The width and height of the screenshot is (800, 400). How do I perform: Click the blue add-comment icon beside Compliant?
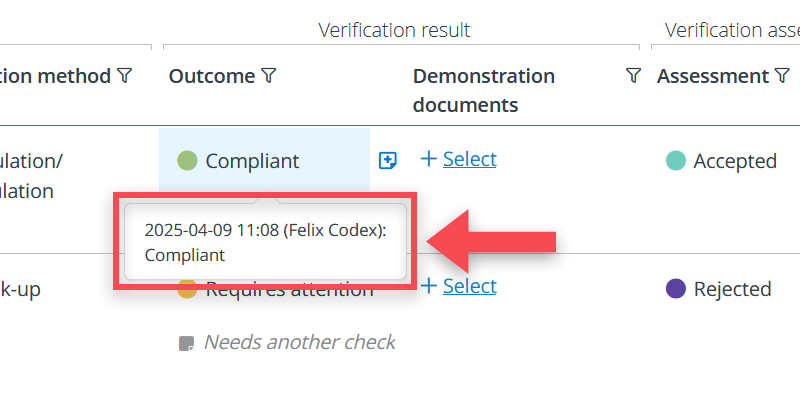(388, 160)
